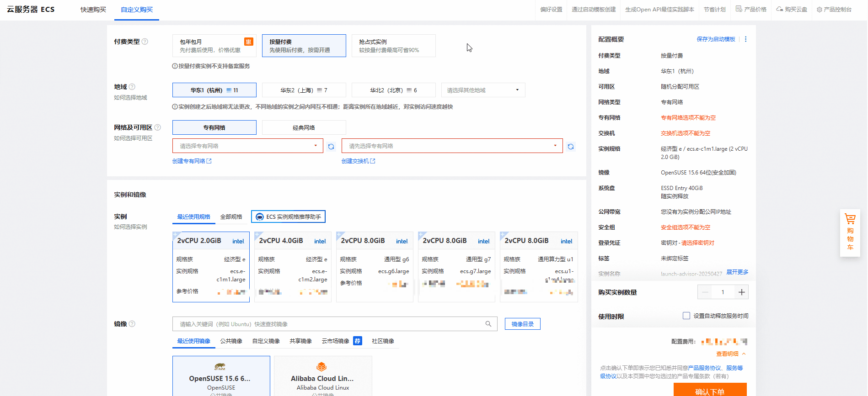This screenshot has width=868, height=396.
Task: Open 产品控制台 in the top bar
Action: pos(834,9)
